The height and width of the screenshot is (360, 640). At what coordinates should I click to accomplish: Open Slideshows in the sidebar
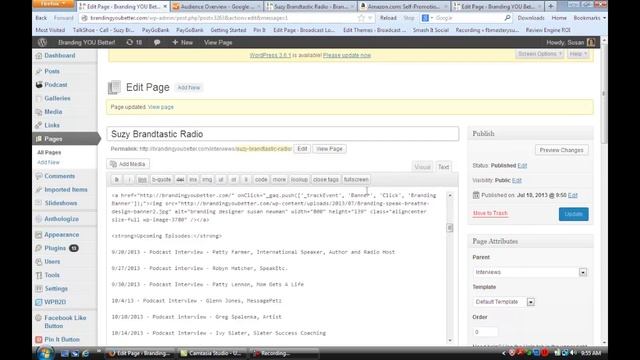tap(60, 203)
